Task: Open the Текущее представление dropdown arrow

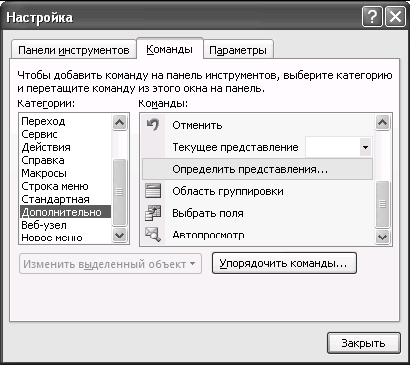Action: click(x=366, y=147)
